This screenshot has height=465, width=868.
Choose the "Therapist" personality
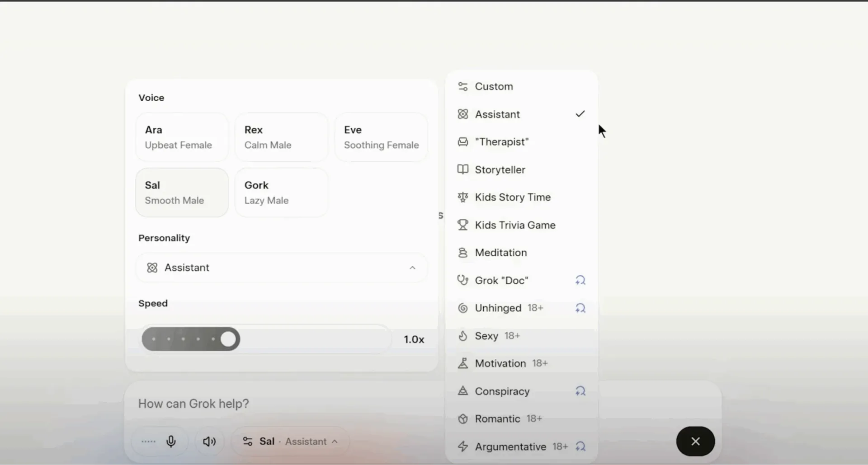[521, 142]
